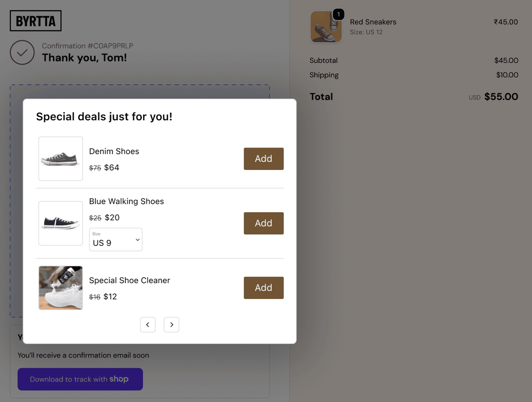Add Blue Walking Shoes to the order
The image size is (532, 402).
click(264, 223)
